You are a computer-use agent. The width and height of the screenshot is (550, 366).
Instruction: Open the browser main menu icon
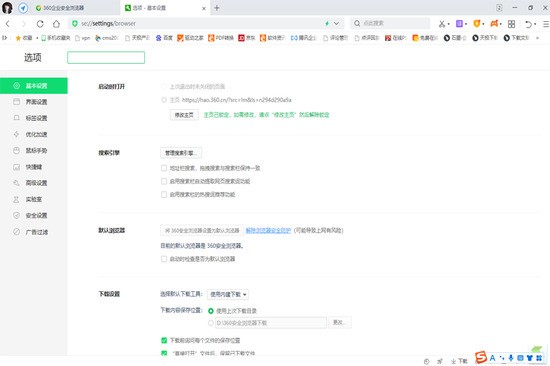[546, 24]
